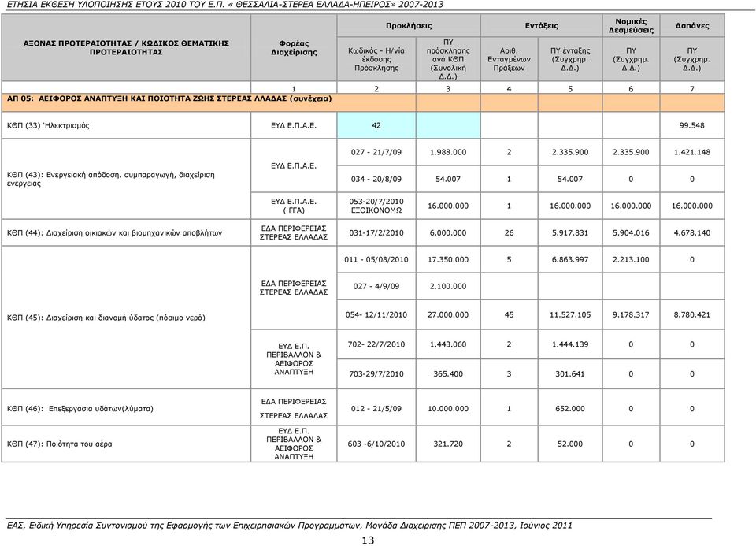756x546 pixels.
Task: Select the 'ΚΘΠ (33) Ηλεκτρισμός' row label
Action: (48, 125)
